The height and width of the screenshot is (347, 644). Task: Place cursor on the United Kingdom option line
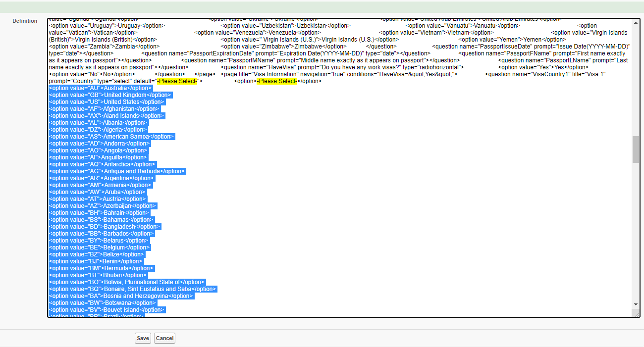[x=109, y=95]
